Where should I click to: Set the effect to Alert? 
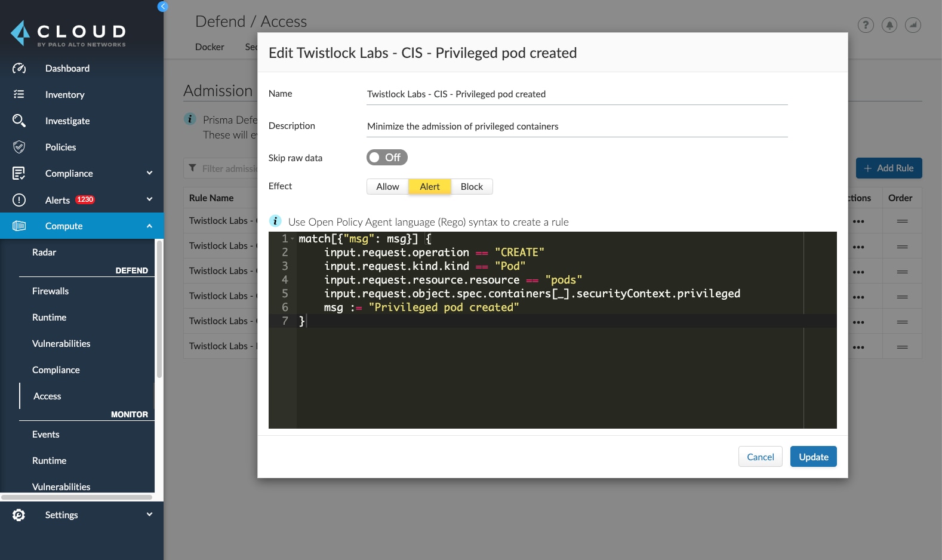pos(429,186)
